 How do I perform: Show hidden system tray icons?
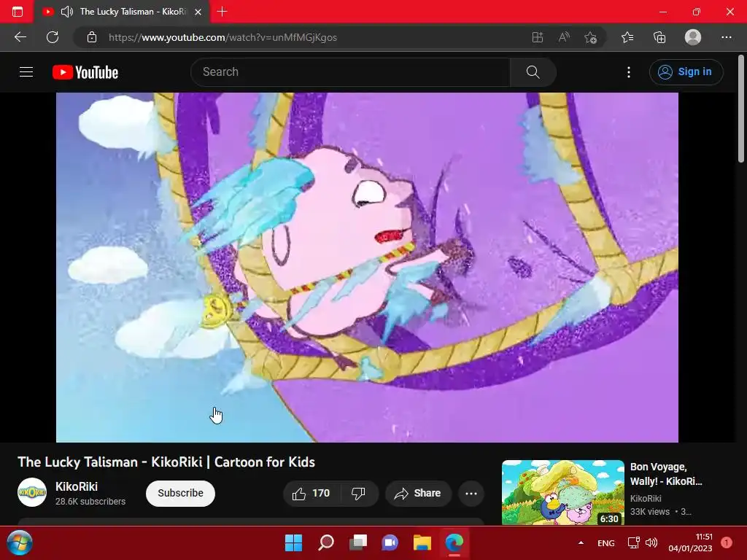pyautogui.click(x=581, y=542)
